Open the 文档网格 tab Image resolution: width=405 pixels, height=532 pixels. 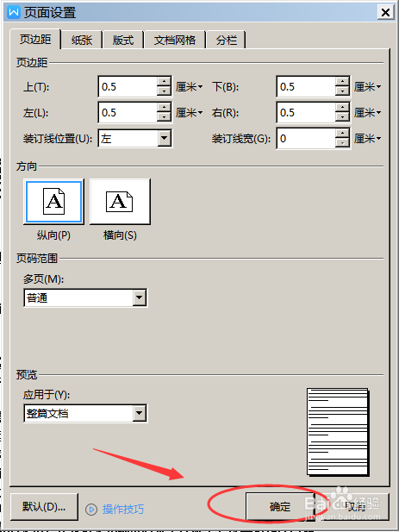tap(175, 41)
